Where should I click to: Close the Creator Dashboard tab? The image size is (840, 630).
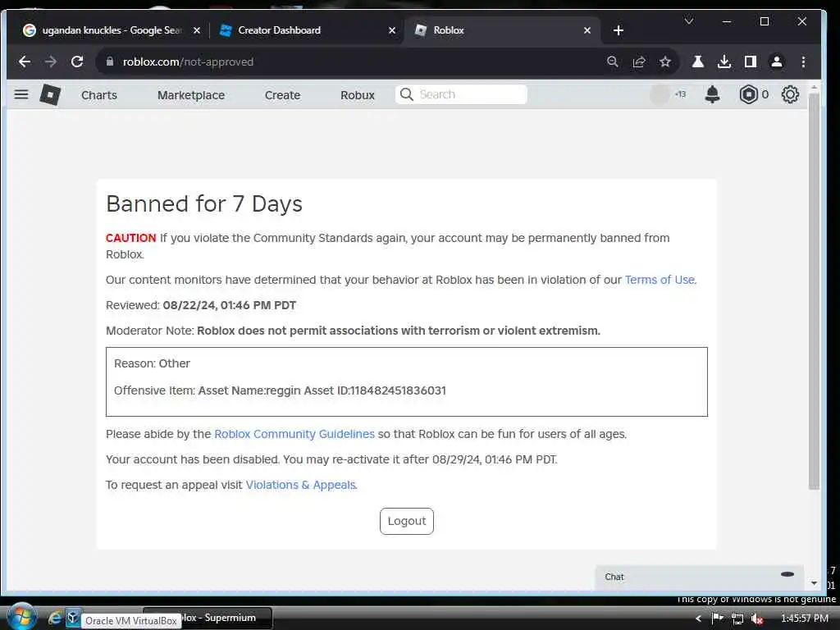(x=391, y=30)
